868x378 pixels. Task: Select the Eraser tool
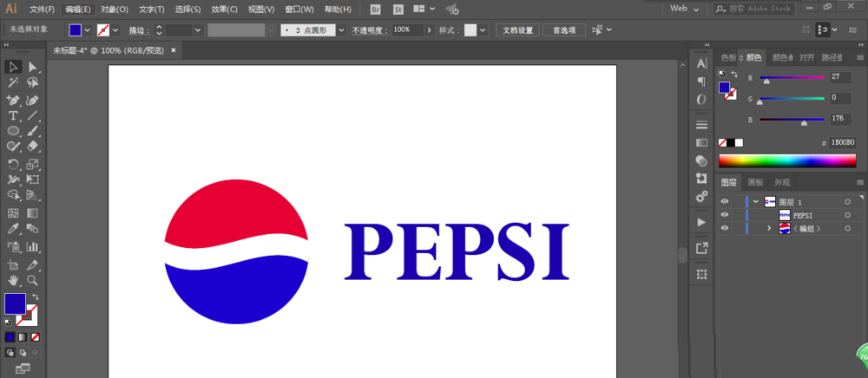pos(33,146)
